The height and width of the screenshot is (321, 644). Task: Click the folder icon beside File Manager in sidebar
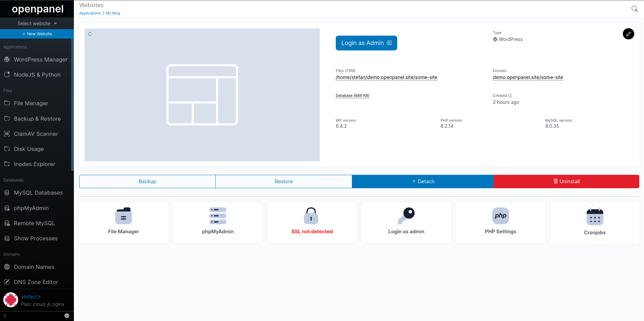click(x=7, y=103)
